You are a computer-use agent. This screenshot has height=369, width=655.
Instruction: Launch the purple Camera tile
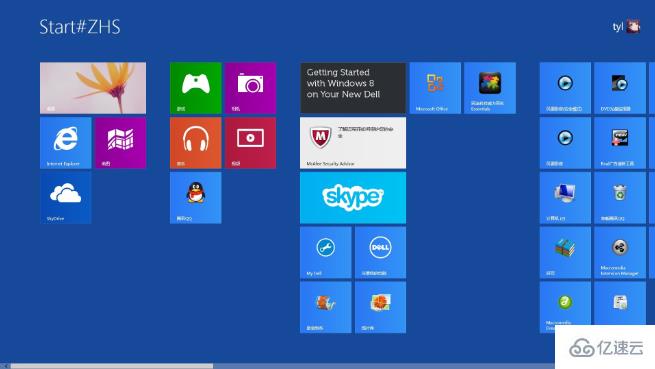[250, 88]
